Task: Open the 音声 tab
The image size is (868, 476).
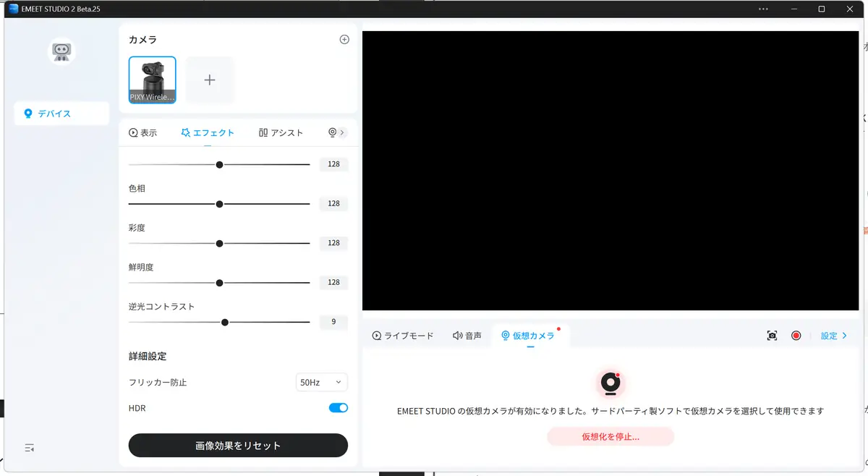Action: point(467,336)
